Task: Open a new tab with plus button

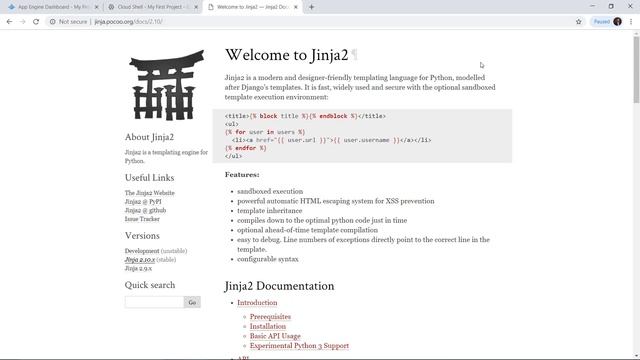Action: click(x=311, y=7)
